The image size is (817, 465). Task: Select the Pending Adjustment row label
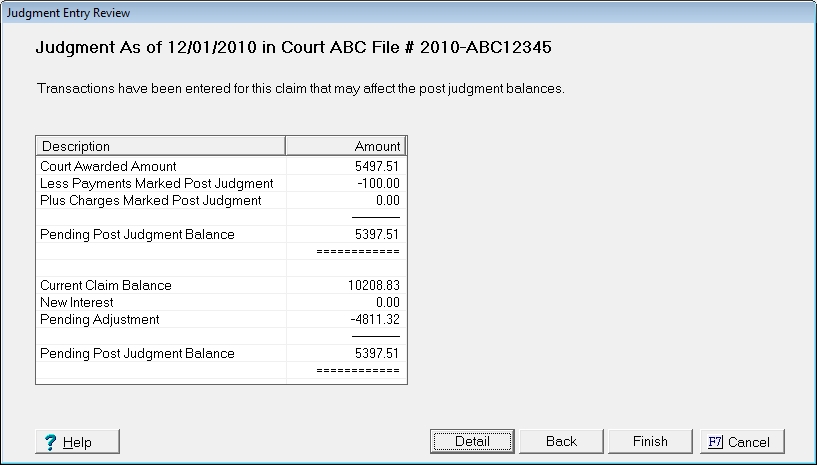100,319
